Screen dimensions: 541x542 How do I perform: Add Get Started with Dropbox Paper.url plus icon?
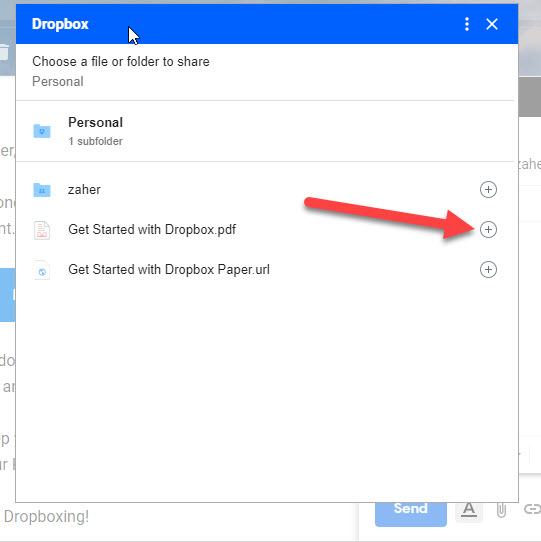(488, 270)
